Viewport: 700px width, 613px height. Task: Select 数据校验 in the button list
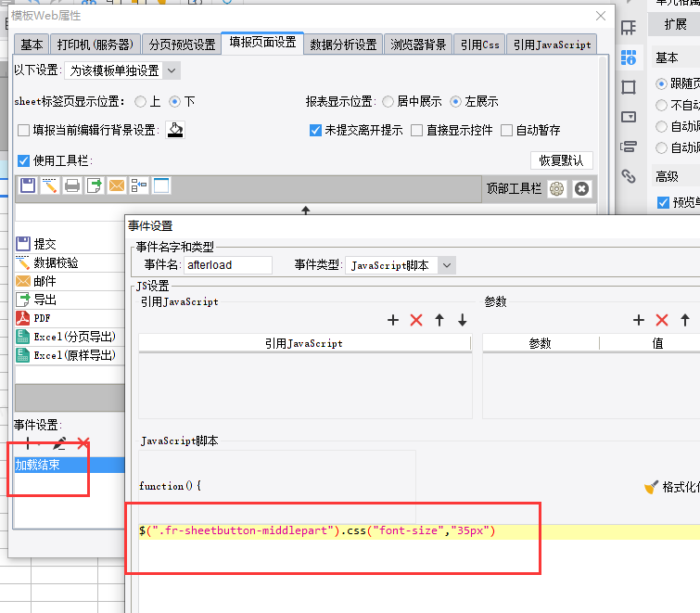70,262
